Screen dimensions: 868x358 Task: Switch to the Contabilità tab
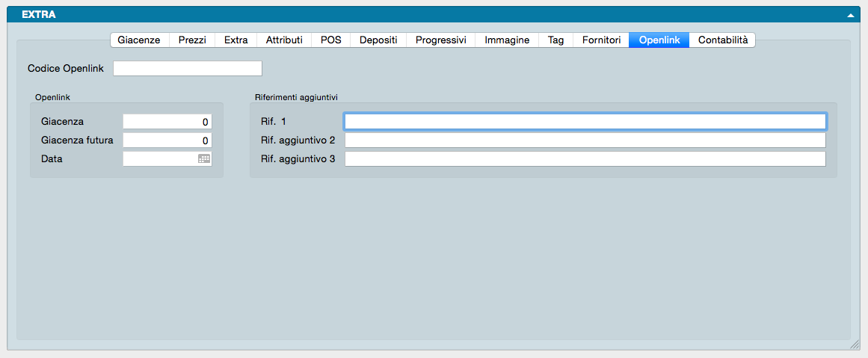tap(722, 40)
